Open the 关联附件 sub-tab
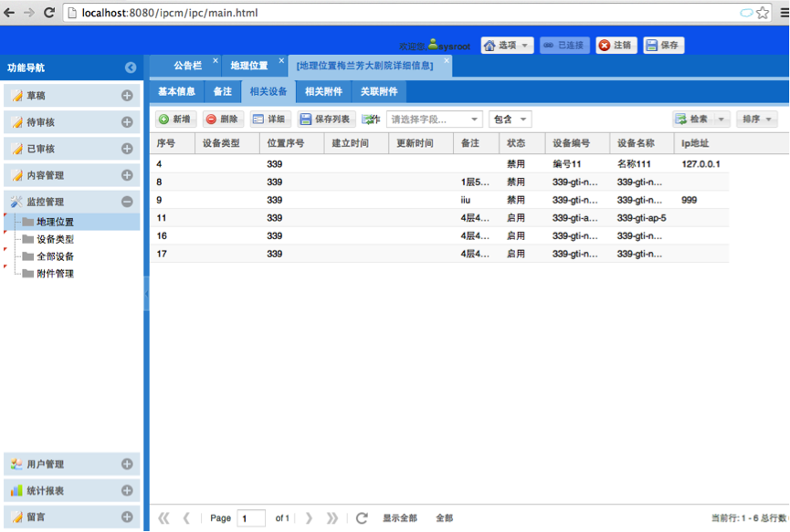This screenshot has width=790, height=532. (x=379, y=91)
